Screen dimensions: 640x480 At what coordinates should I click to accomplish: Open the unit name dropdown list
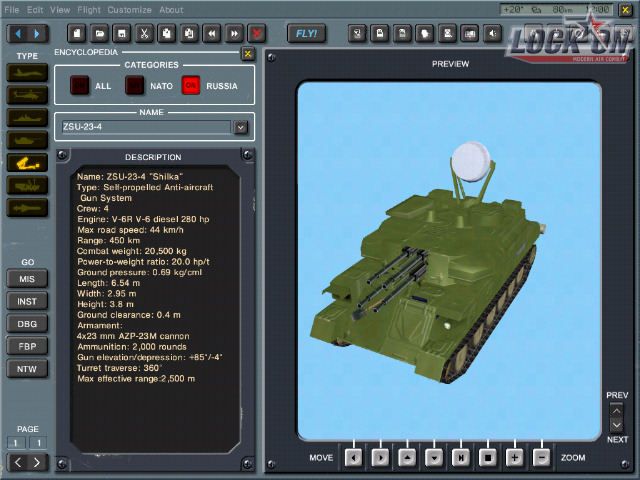[x=240, y=127]
